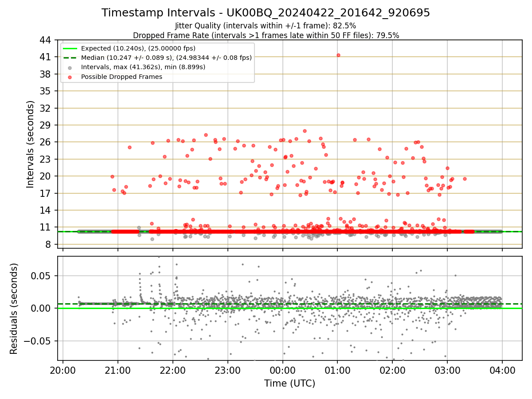The height and width of the screenshot is (399, 532).
Task: Click the x-axis tick label '23:00'
Action: click(227, 370)
